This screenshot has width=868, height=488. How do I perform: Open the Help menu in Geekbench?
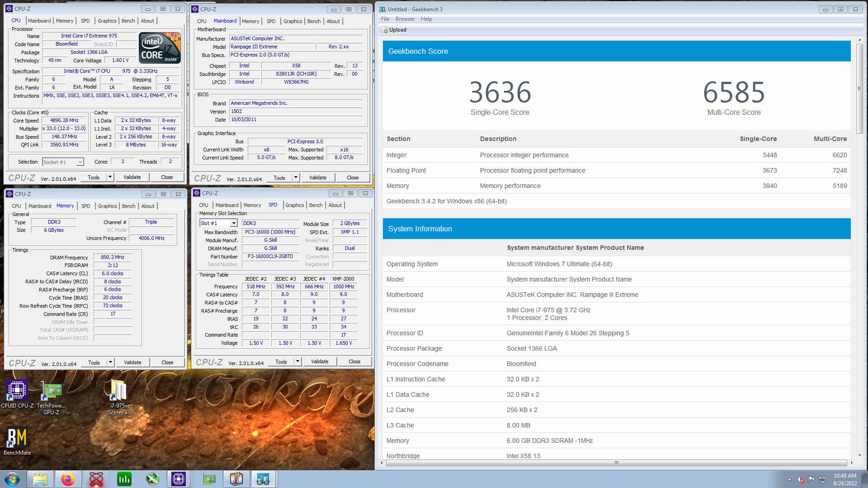[x=426, y=19]
